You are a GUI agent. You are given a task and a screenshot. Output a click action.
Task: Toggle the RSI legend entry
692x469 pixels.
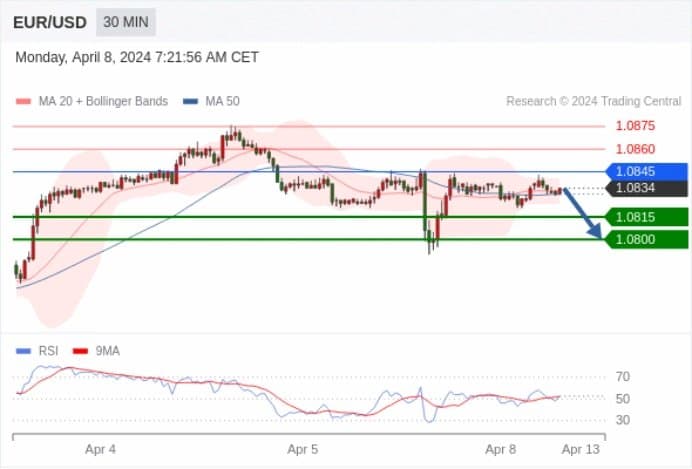pos(37,351)
